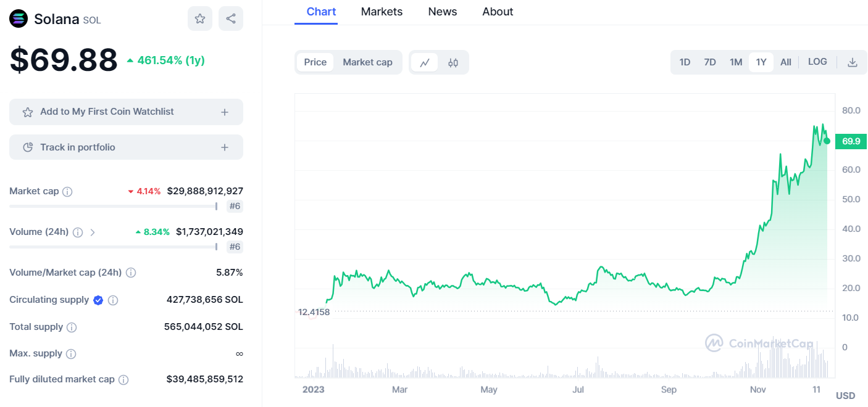868x407 pixels.
Task: Show Total supply info icon
Action: pyautogui.click(x=72, y=327)
